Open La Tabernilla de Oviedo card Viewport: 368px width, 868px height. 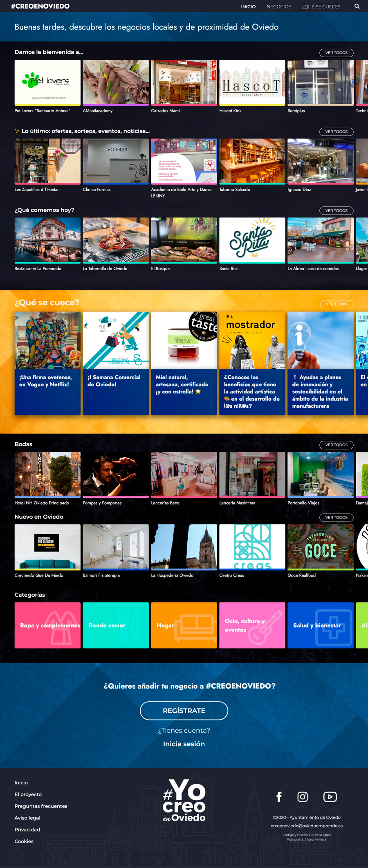[x=116, y=244]
